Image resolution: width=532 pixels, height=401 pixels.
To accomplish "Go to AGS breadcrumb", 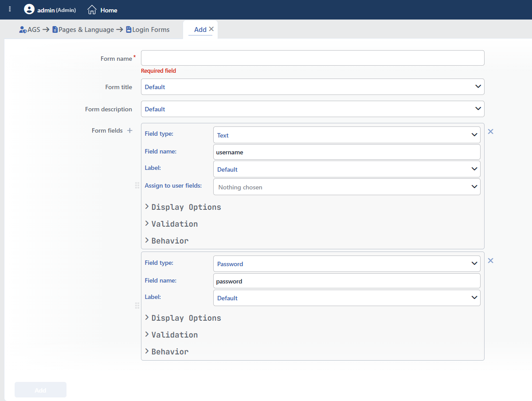I will pos(34,30).
